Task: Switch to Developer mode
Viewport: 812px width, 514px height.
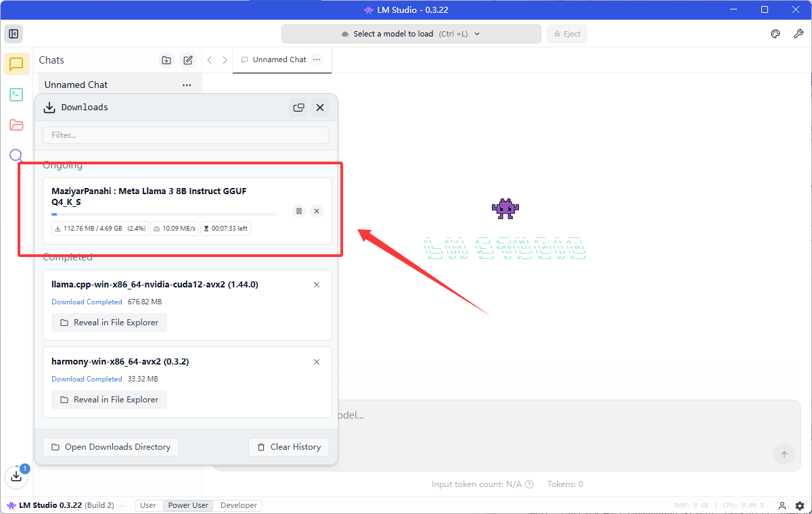Action: [x=239, y=506]
